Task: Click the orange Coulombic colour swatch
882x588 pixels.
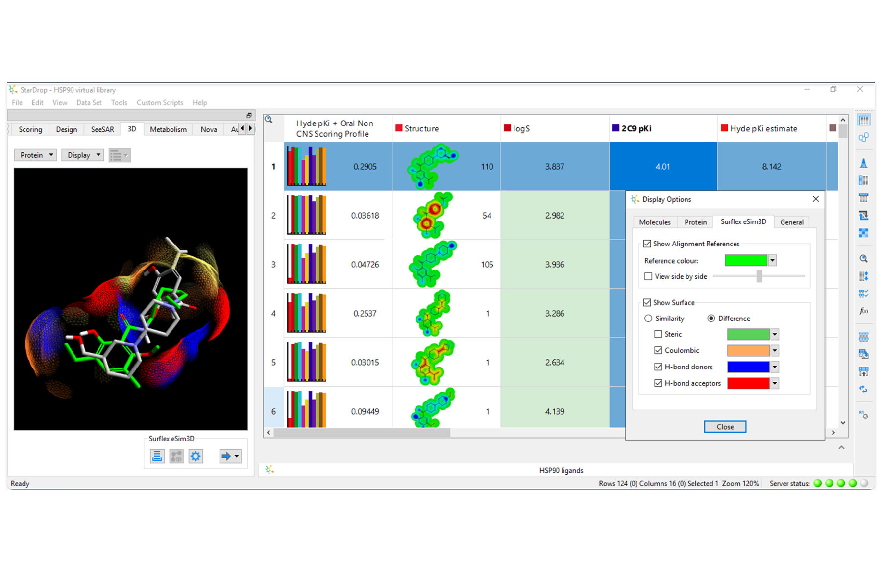Action: point(748,350)
